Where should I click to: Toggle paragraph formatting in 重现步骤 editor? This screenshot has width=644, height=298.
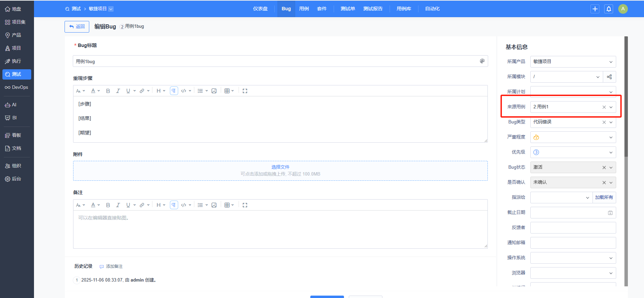click(174, 91)
